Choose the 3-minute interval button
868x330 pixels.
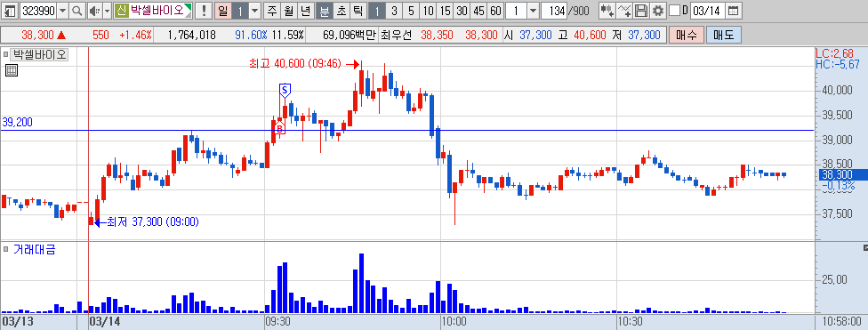[x=394, y=11]
